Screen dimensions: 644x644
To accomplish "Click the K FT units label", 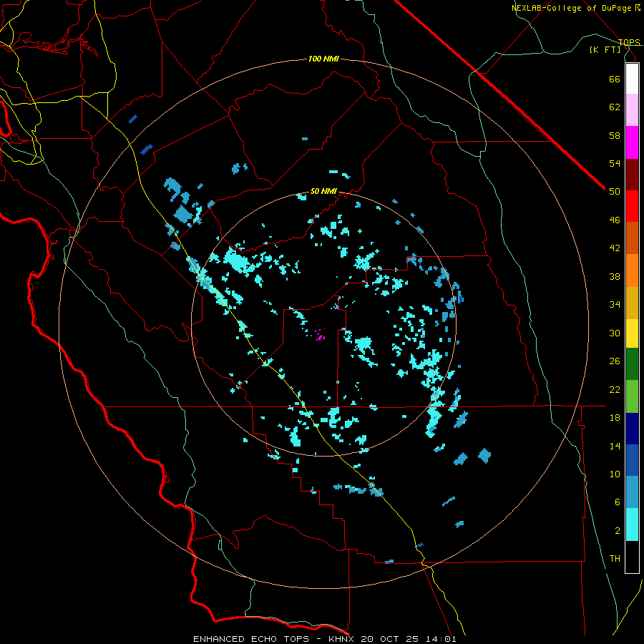I will (x=605, y=50).
